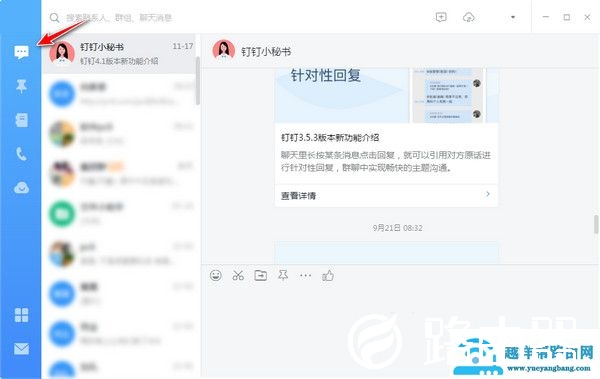The width and height of the screenshot is (600, 379).
Task: Open the Contacts book icon in sidebar
Action: pyautogui.click(x=21, y=120)
